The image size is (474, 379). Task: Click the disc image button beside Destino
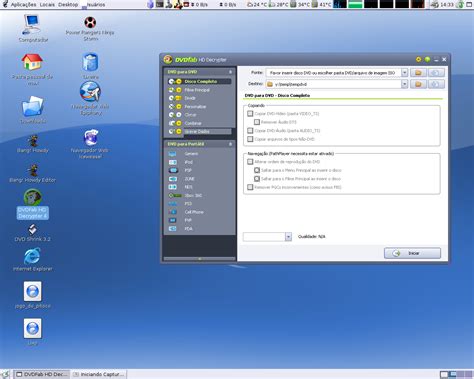coord(435,84)
